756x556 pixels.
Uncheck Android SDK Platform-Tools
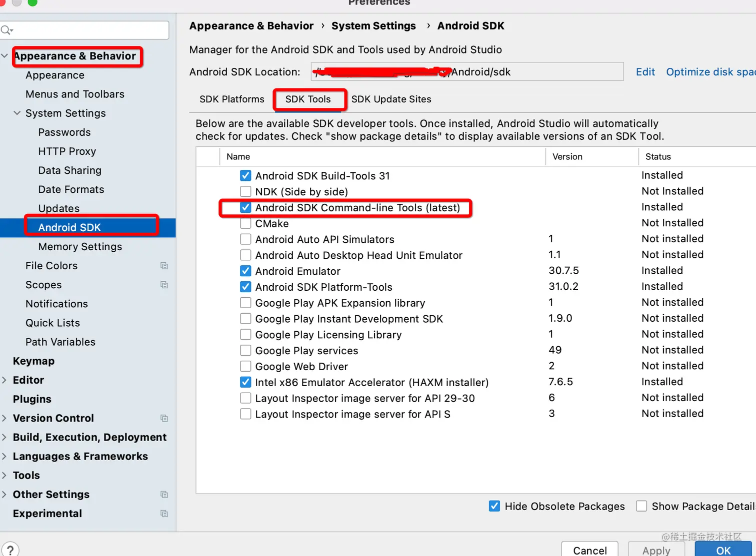pos(245,287)
